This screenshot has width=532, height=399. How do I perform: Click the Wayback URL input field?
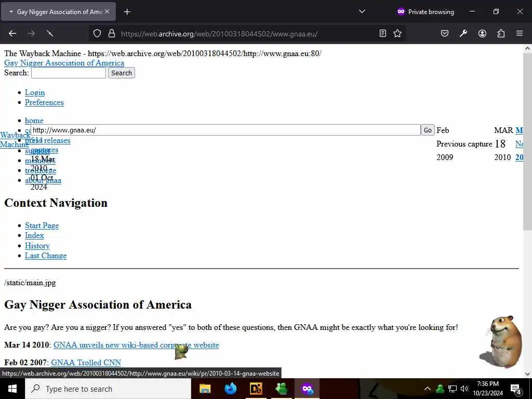point(225,130)
